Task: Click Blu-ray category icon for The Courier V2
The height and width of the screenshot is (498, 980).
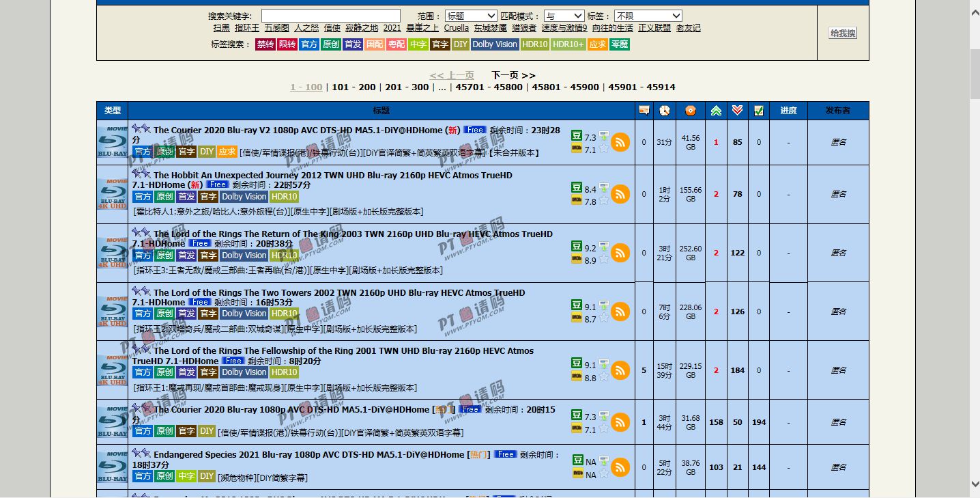Action: tap(112, 142)
